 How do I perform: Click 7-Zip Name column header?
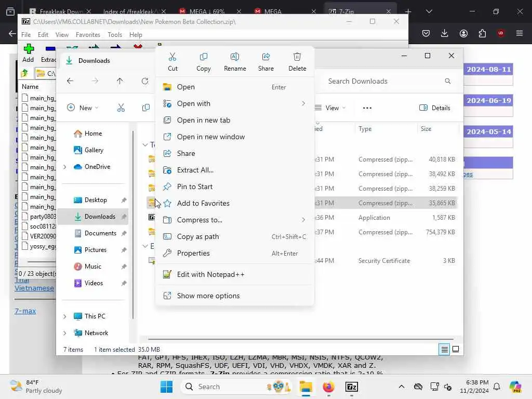point(30,87)
